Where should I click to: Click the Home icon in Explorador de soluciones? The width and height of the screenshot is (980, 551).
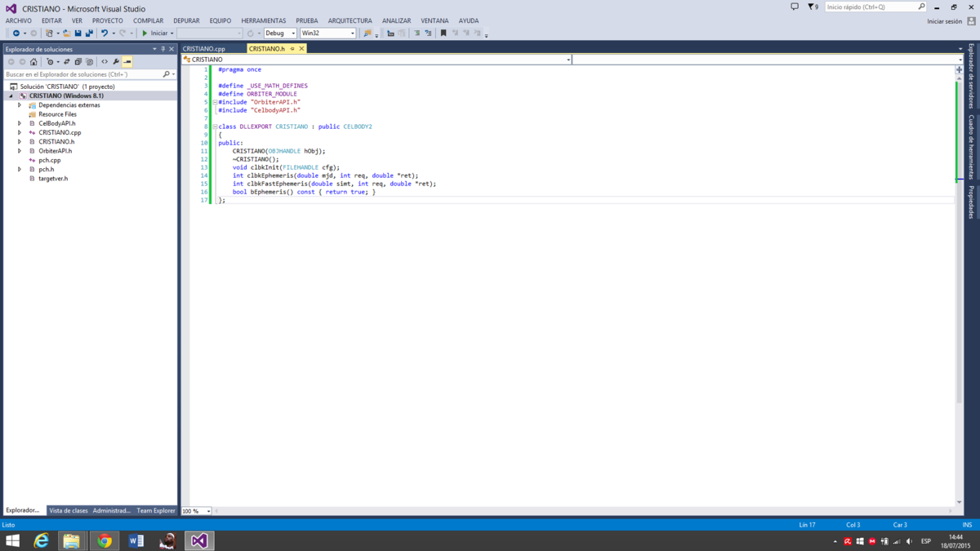33,62
